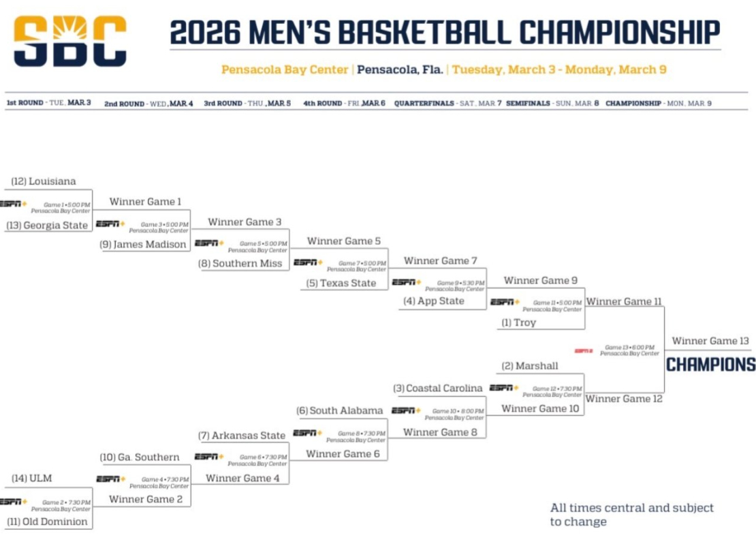Select the ESPN+ logo for Game 12
This screenshot has width=756, height=544.
coord(504,388)
